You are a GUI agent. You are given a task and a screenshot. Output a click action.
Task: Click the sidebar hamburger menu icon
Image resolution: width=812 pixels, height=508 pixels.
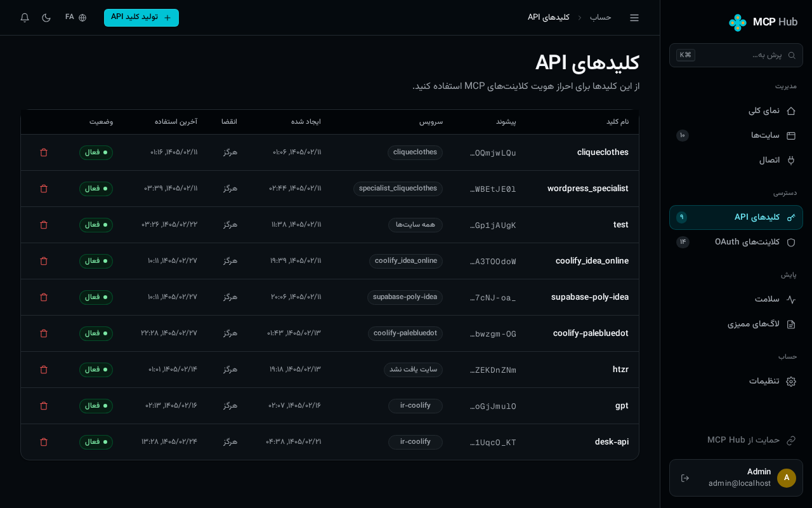tap(634, 18)
